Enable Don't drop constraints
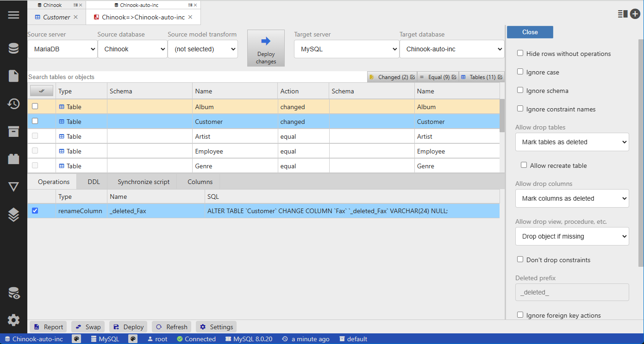The image size is (644, 344). 520,259
